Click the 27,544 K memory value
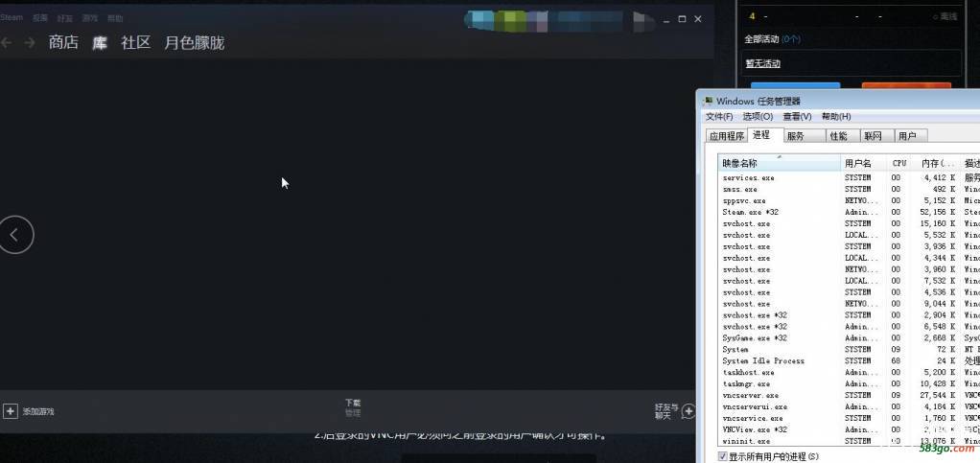 click(x=940, y=396)
